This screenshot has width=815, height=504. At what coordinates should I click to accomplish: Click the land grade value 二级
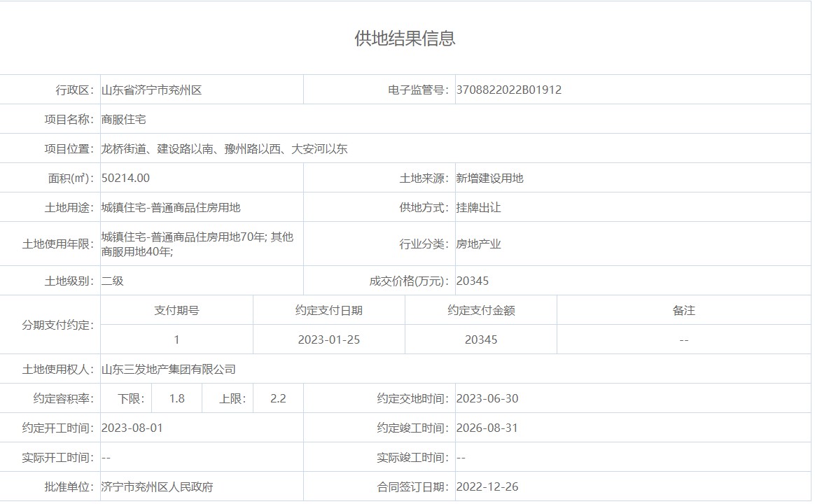pyautogui.click(x=112, y=281)
